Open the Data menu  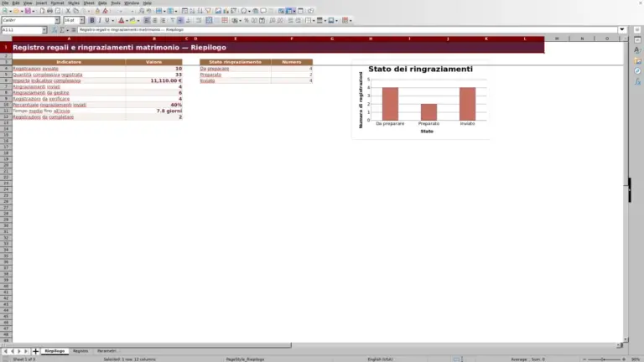point(102,3)
